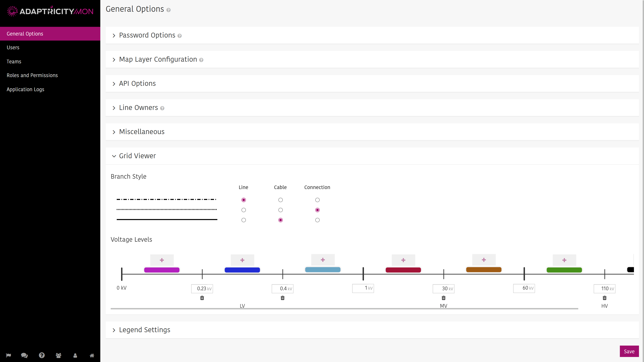Click the light blue voltage color bar

[323, 269]
